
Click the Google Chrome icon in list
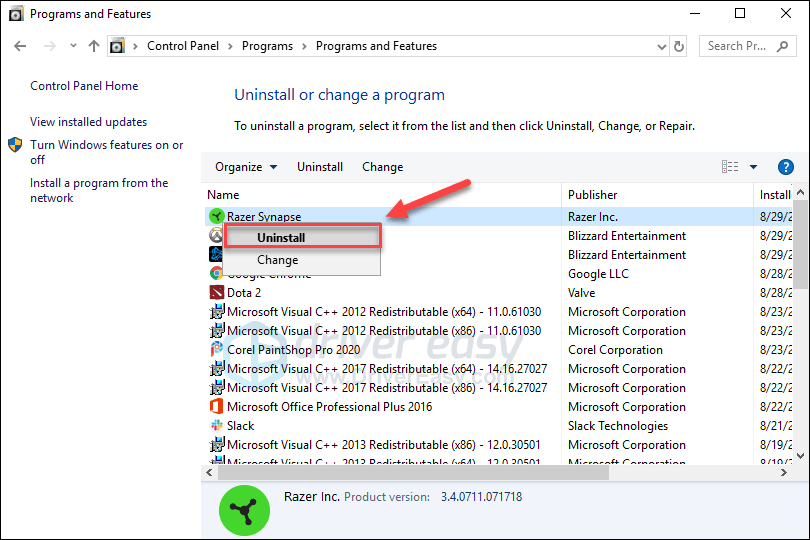point(215,273)
